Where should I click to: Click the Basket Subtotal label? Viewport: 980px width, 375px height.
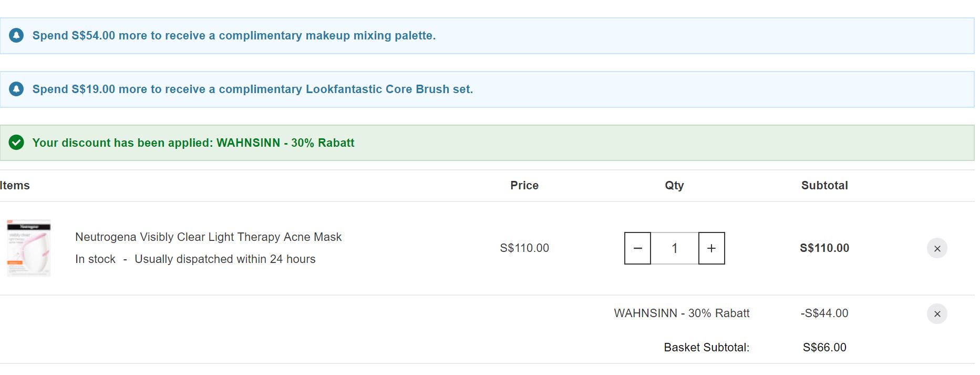click(x=706, y=348)
